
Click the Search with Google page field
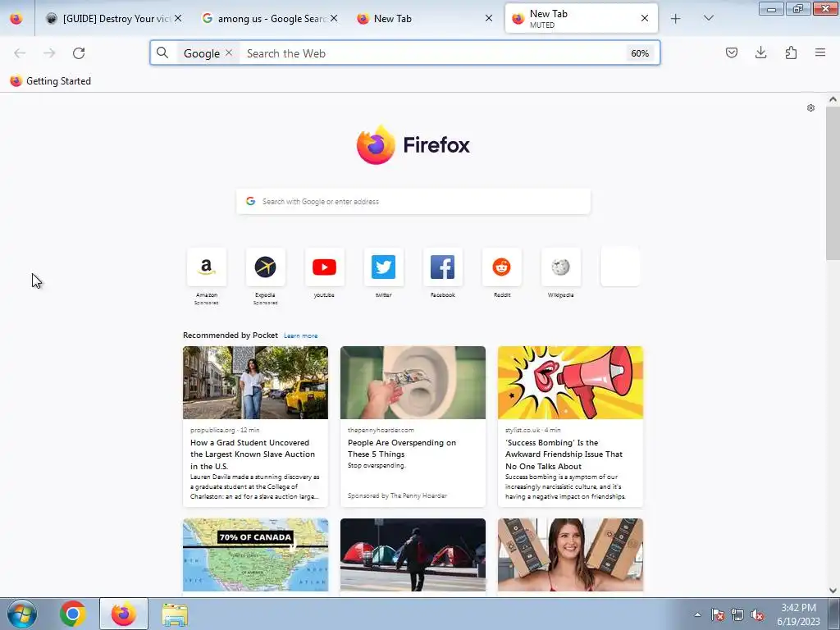click(x=413, y=202)
